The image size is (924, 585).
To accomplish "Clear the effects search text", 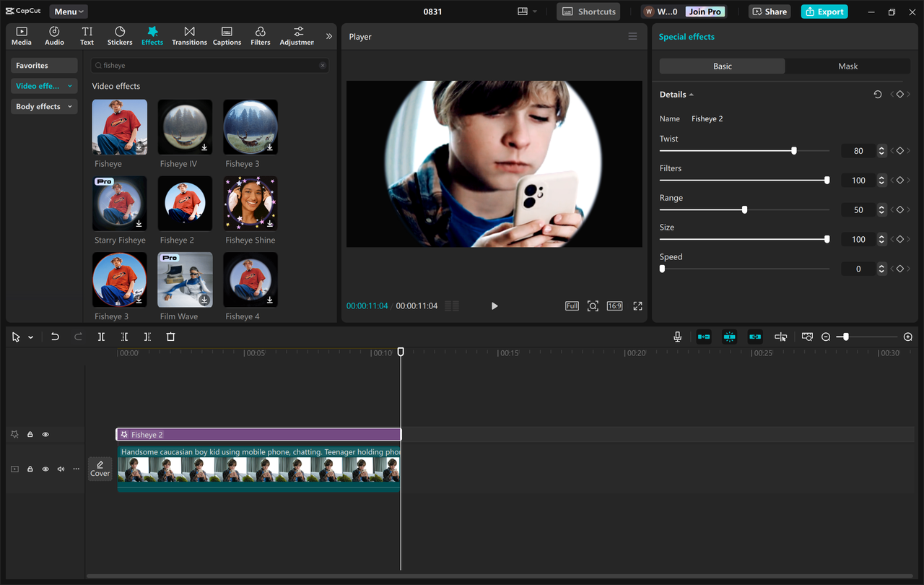I will (x=323, y=66).
